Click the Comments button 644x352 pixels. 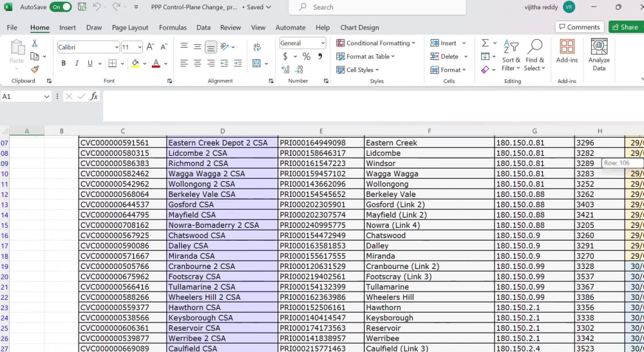click(x=580, y=27)
